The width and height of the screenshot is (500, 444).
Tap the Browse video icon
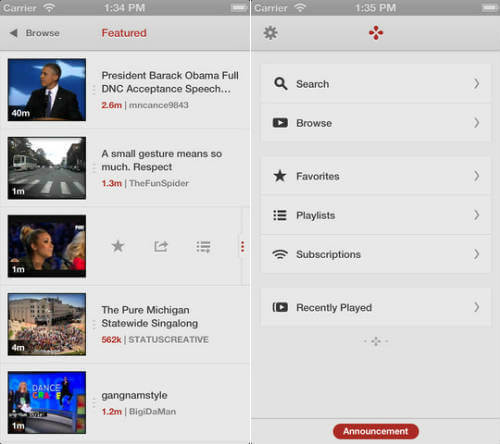point(280,123)
